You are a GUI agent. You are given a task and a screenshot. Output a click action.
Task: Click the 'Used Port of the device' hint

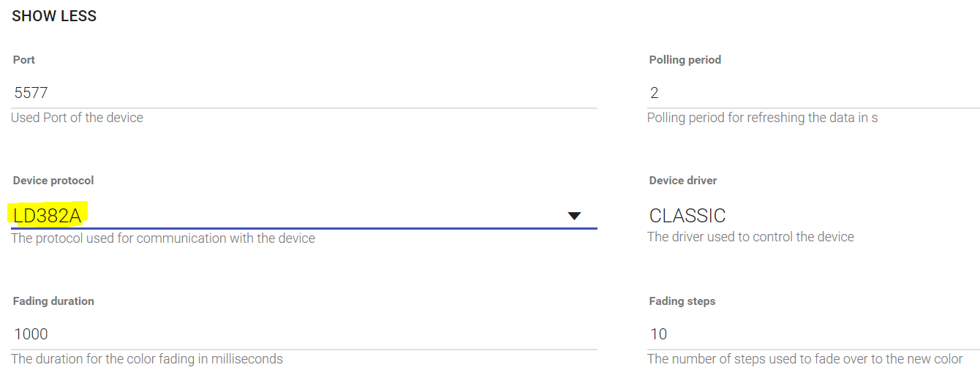78,118
